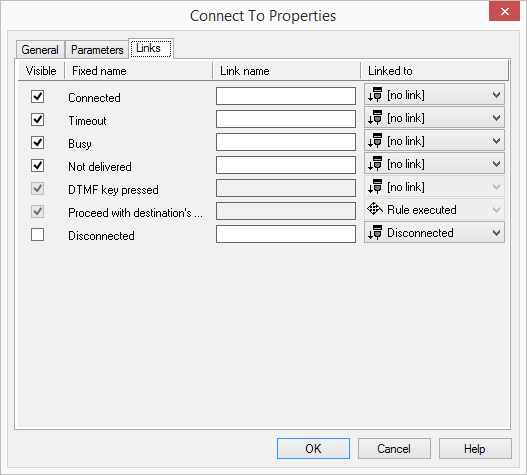
Task: Toggle the Busy visible checkbox
Action: (x=37, y=143)
